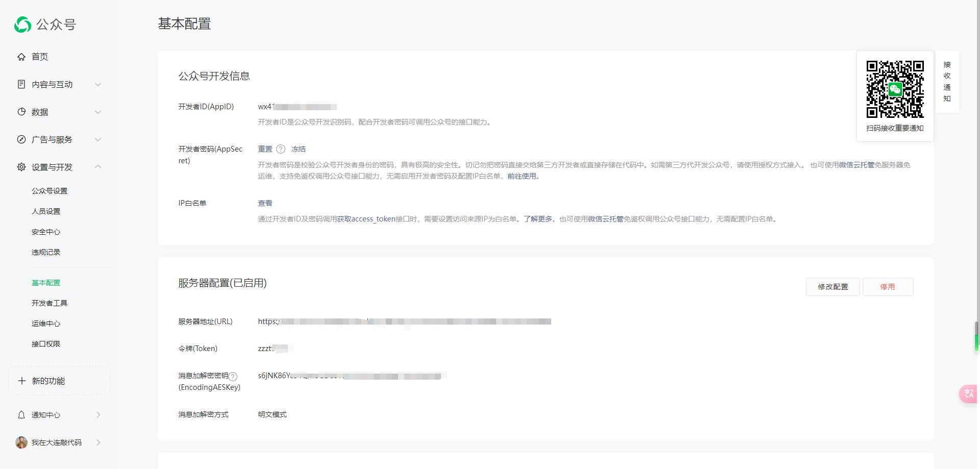Click the 接收通知 side tab

point(947,82)
